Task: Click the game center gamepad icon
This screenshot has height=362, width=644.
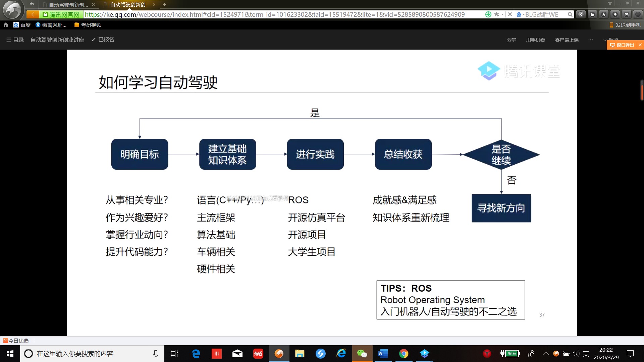Action: (x=627, y=14)
